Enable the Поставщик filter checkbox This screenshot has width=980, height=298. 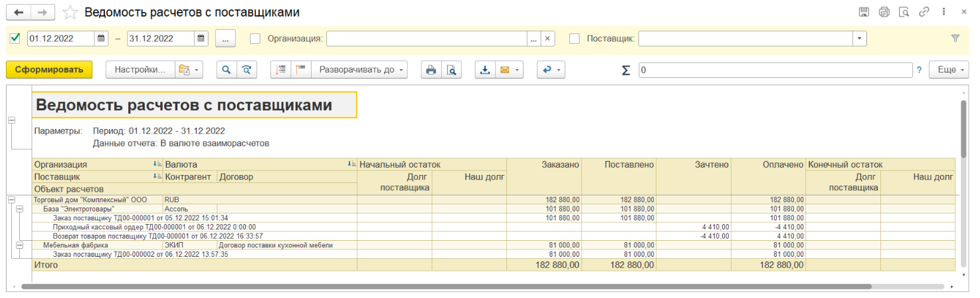point(575,39)
